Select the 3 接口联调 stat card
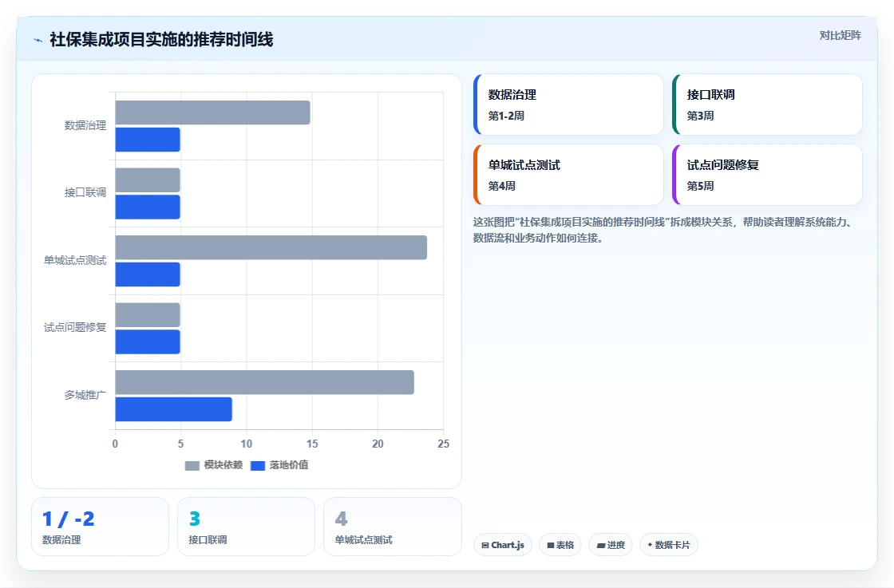 [x=246, y=527]
